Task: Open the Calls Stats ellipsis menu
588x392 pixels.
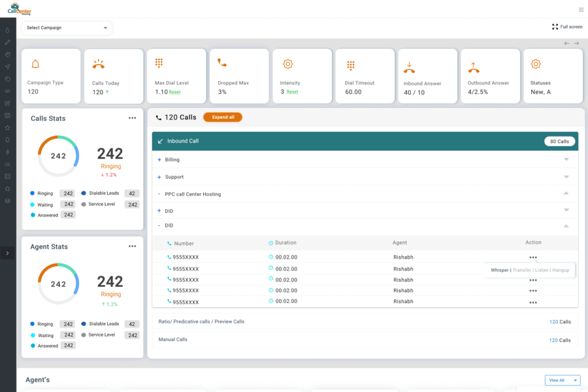Action: (x=133, y=118)
